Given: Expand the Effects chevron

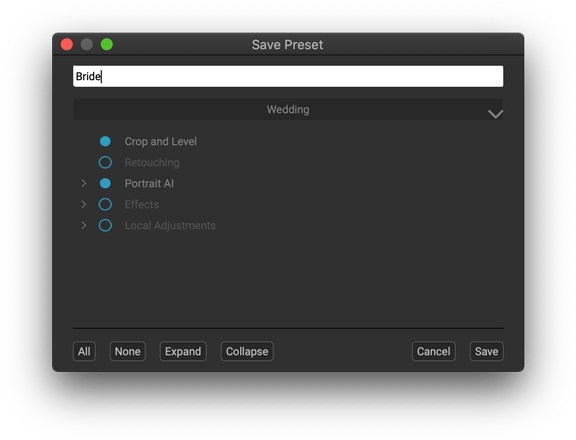Looking at the screenshot, I should point(83,204).
